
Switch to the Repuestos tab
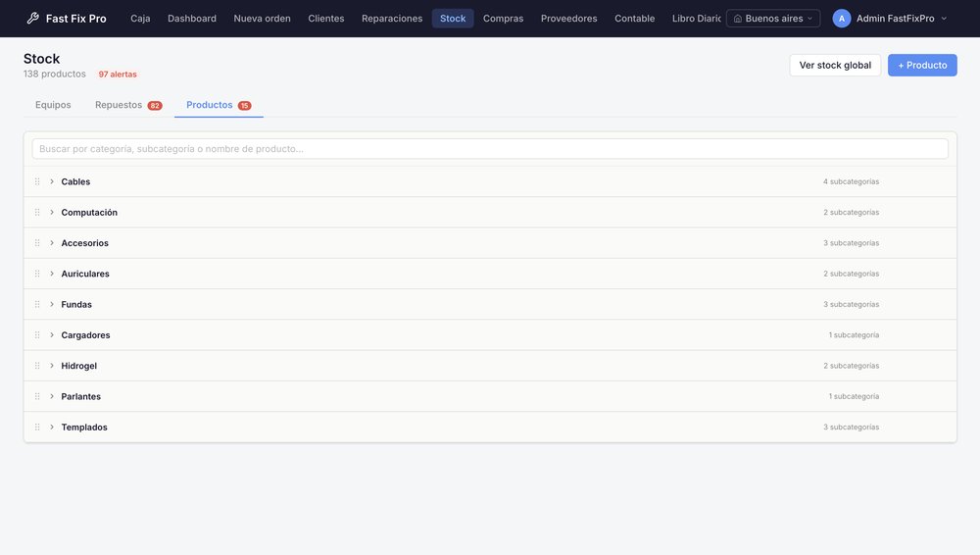tap(128, 105)
